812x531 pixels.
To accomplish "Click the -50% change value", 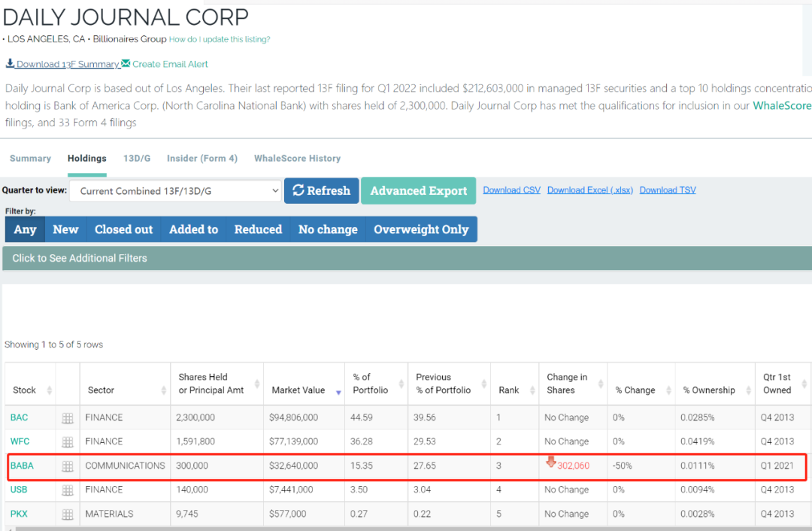I will click(623, 466).
